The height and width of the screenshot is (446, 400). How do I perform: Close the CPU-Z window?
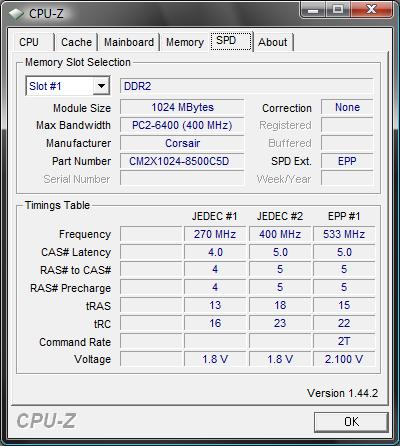(x=371, y=10)
